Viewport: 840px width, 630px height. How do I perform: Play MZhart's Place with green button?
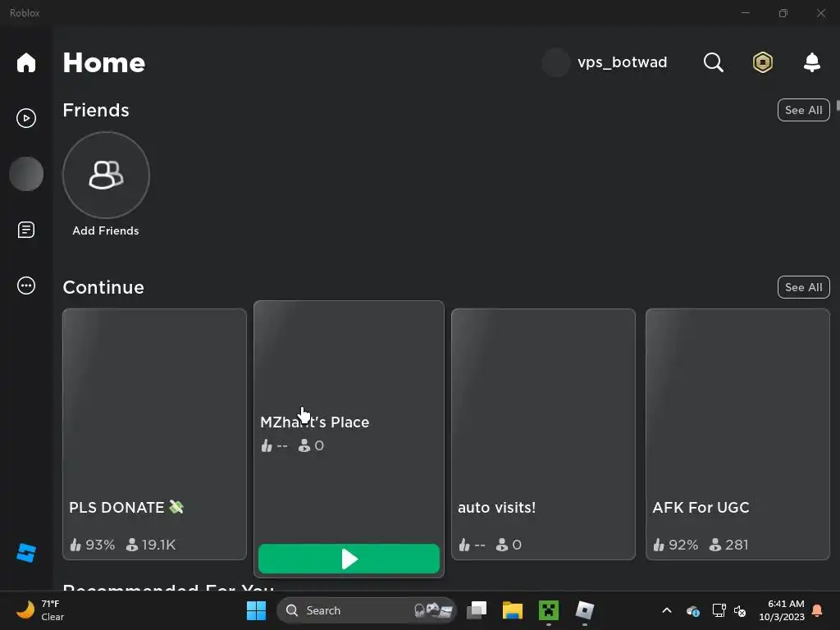349,559
